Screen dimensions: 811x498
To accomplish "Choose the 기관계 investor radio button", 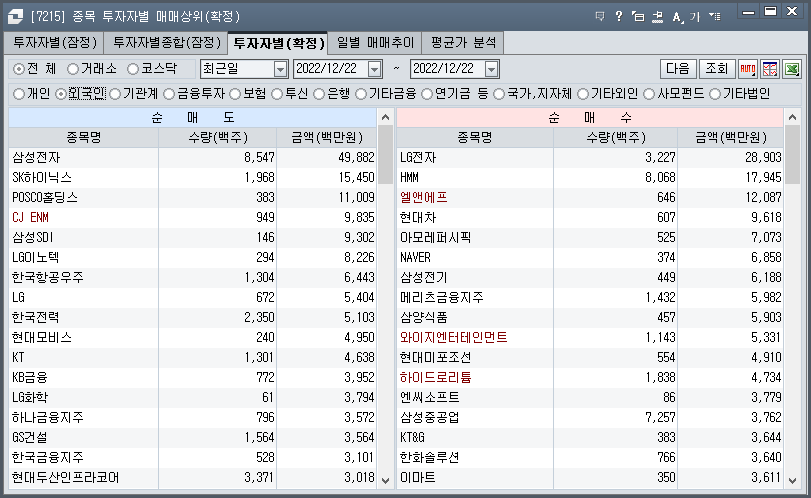I will (x=115, y=94).
